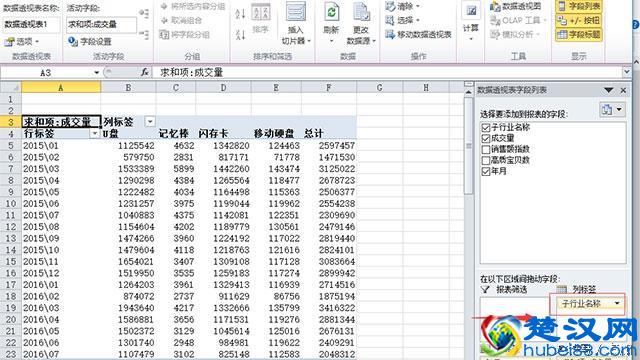This screenshot has height=360, width=640.
Task: Uncheck 年月 field checkbox
Action: (485, 171)
